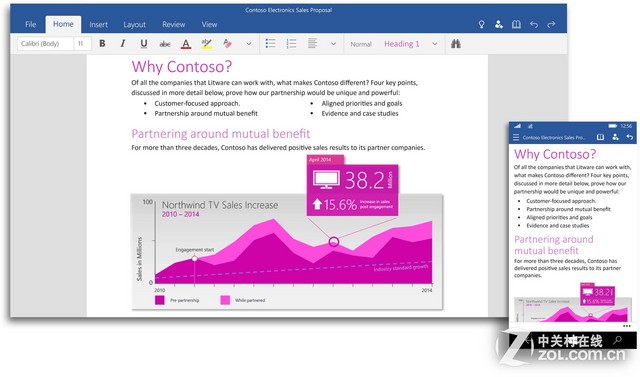Click the clear formatting icon
Screen dimensions: 640x377
tap(227, 43)
